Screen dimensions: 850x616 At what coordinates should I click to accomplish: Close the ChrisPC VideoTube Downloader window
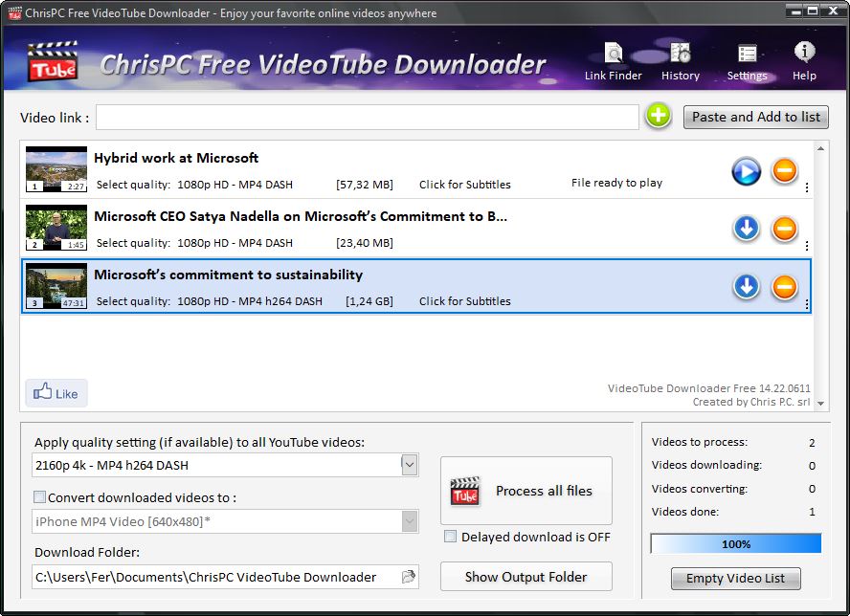point(833,11)
